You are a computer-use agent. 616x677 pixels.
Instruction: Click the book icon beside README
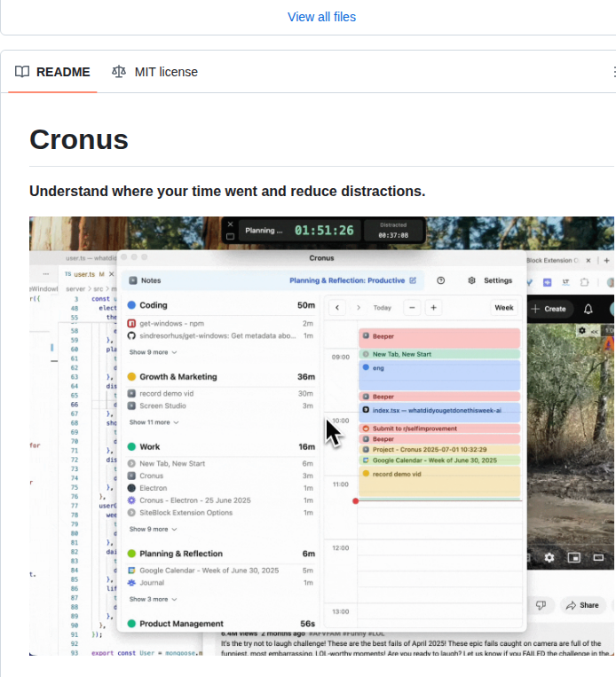pyautogui.click(x=22, y=72)
